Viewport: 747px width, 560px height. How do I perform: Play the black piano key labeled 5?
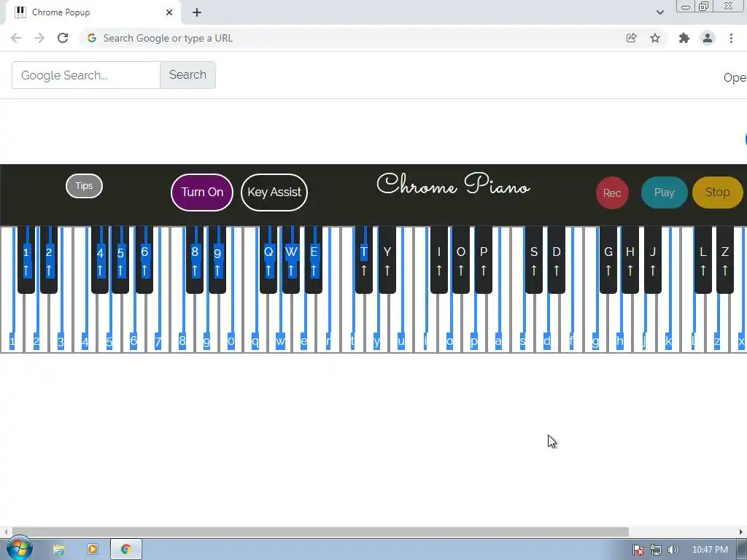[120, 260]
